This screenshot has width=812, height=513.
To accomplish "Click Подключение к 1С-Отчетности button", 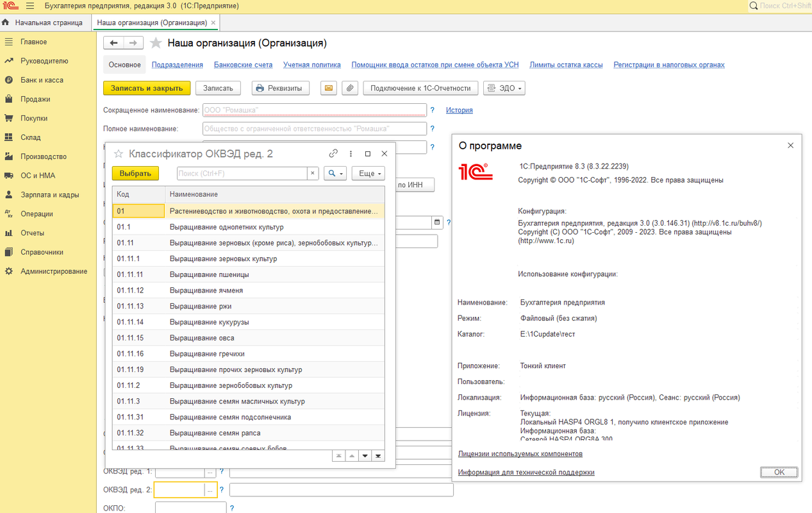I will pyautogui.click(x=420, y=88).
